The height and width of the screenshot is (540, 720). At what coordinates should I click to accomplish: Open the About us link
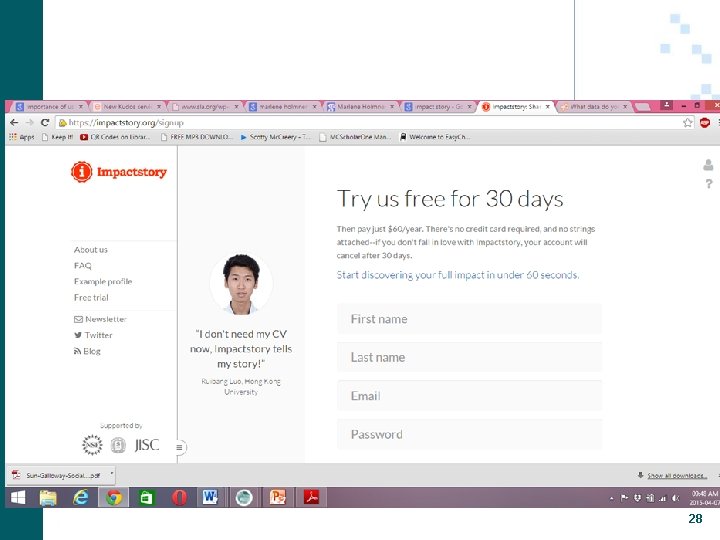[90, 250]
